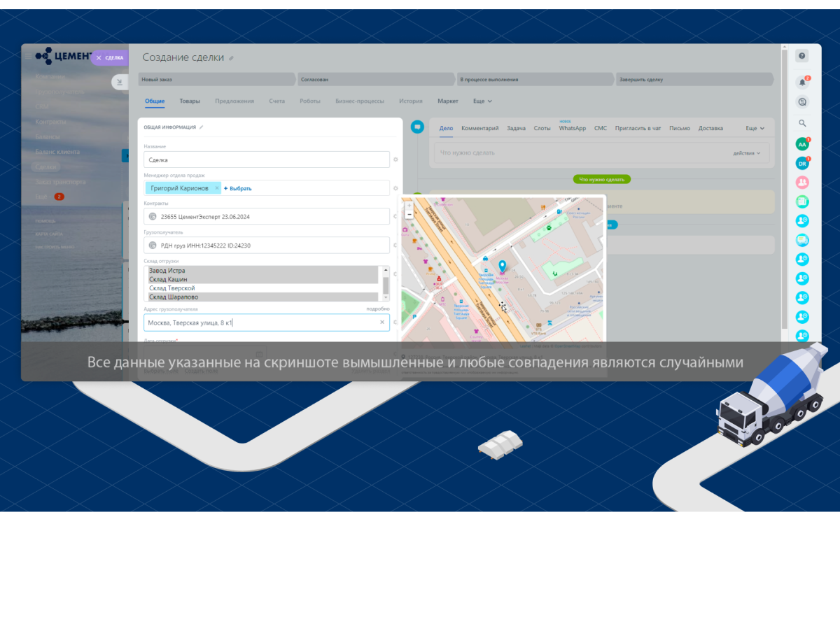The height and width of the screenshot is (624, 840).
Task: Click the Контракты field 23655 ЦементЭксперт
Action: pos(267,216)
